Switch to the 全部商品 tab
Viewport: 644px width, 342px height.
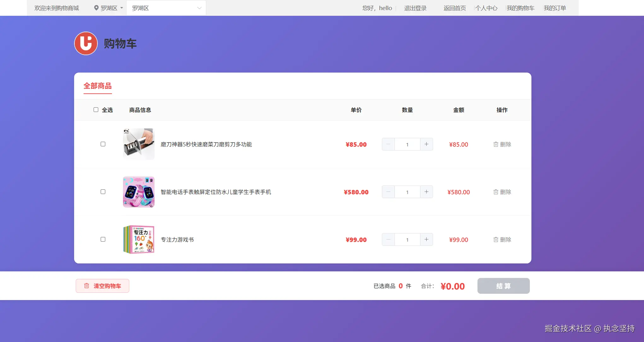[x=97, y=86]
